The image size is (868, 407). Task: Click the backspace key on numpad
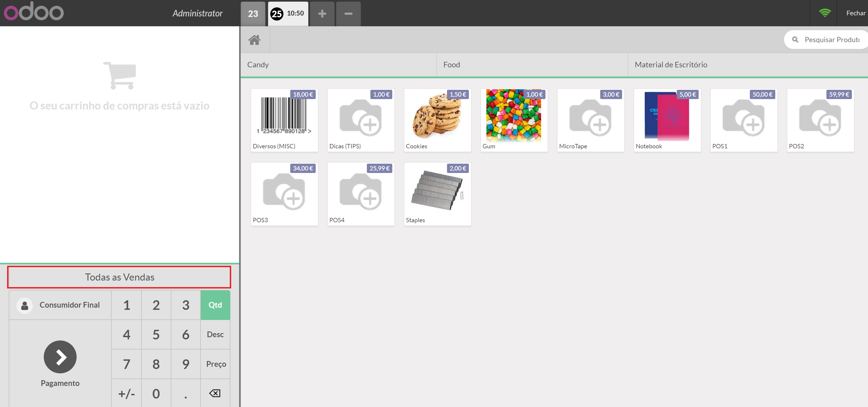tap(215, 393)
